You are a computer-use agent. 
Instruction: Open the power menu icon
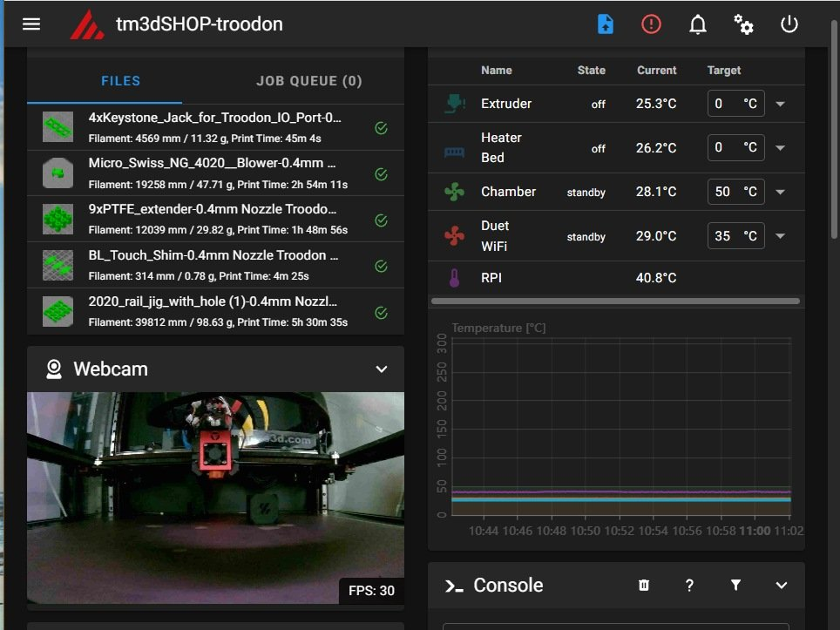point(789,24)
